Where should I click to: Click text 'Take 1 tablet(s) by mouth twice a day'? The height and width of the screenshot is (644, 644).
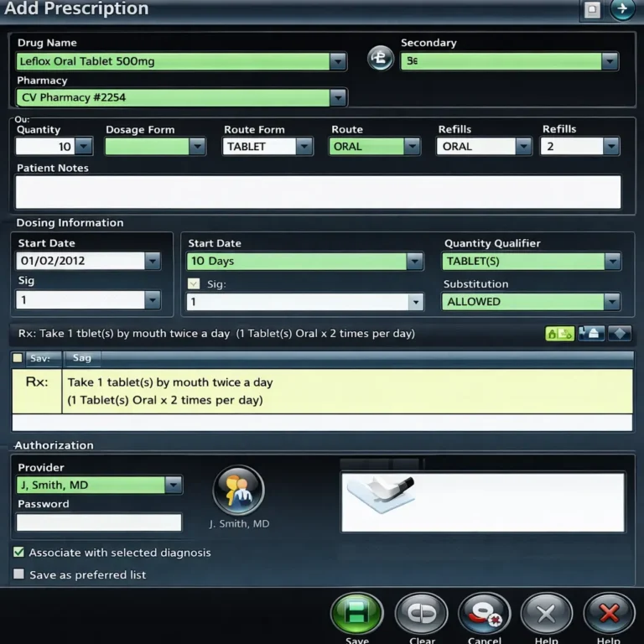coord(170,382)
